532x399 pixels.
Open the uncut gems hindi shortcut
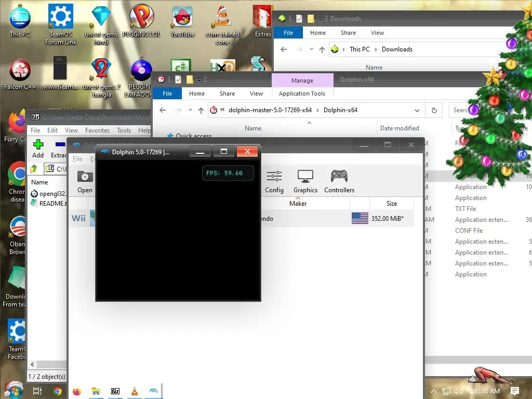click(101, 24)
